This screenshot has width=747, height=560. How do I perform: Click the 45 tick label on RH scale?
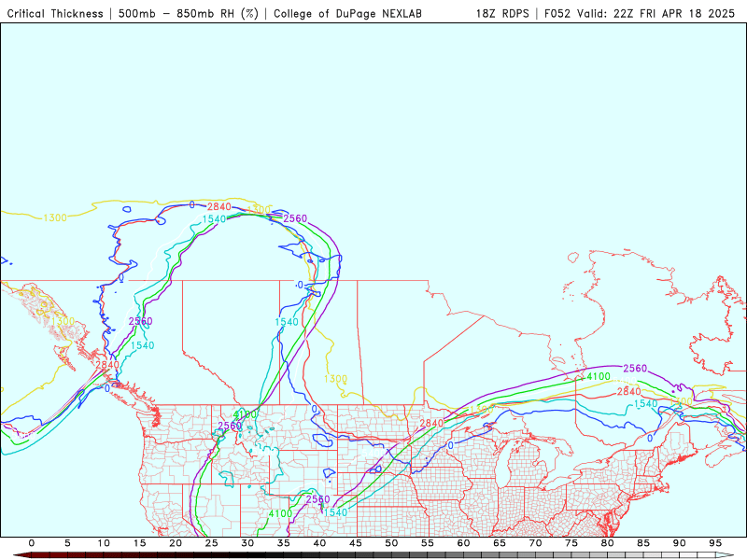pyautogui.click(x=356, y=543)
